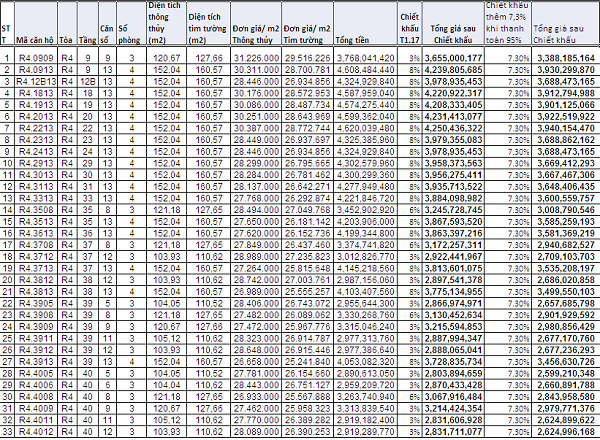Select apartment code cell R4.4011
This screenshot has height=440, width=600.
[x=36, y=420]
